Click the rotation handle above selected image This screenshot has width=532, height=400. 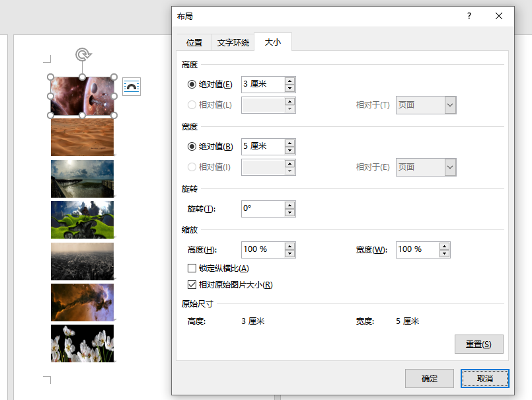click(83, 54)
